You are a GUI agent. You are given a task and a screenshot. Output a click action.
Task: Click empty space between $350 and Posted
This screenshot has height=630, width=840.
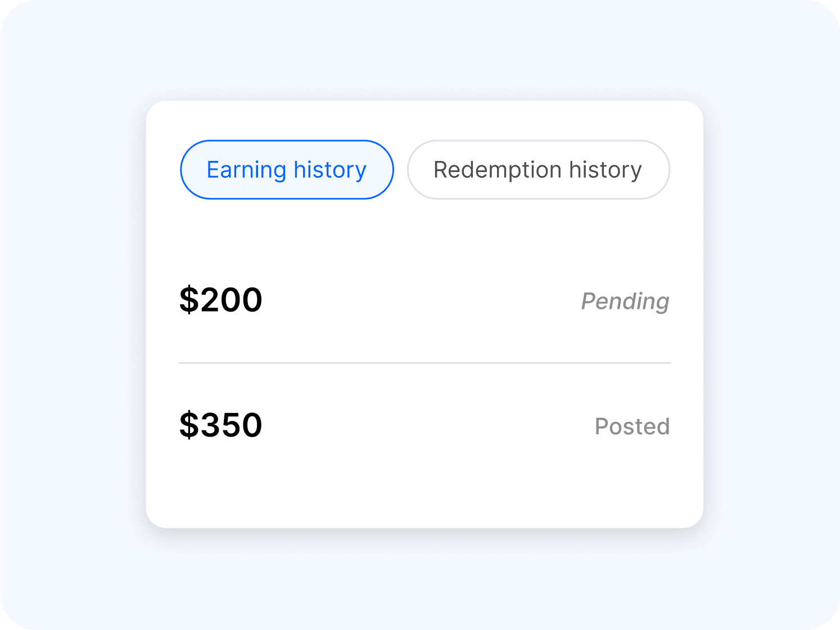coord(427,426)
